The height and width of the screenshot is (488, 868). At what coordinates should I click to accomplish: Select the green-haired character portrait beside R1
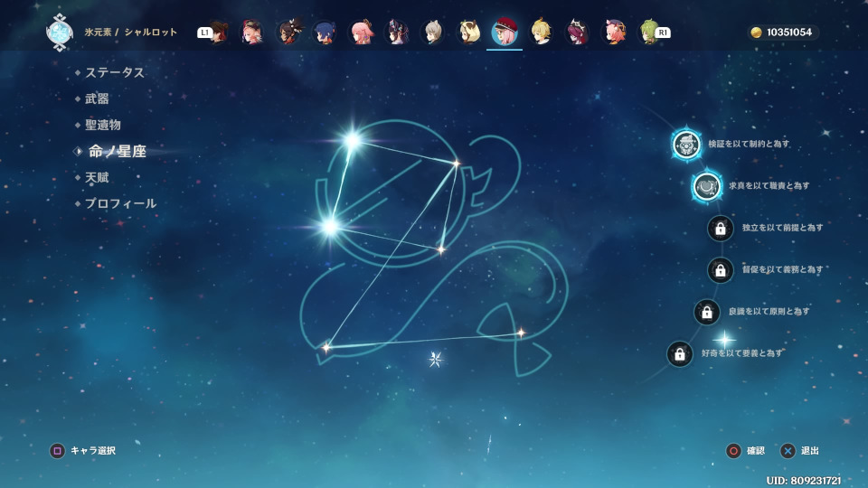click(647, 33)
